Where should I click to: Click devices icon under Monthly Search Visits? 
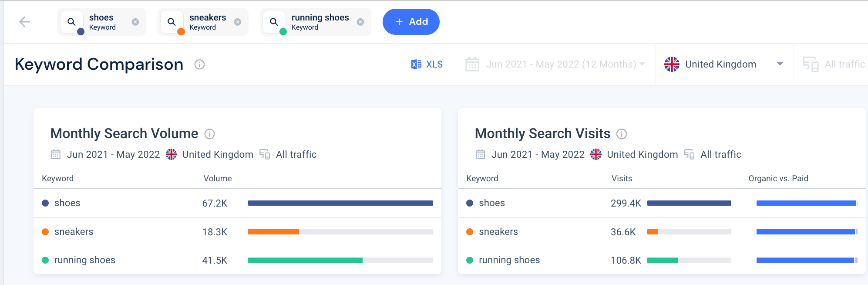[x=689, y=154]
